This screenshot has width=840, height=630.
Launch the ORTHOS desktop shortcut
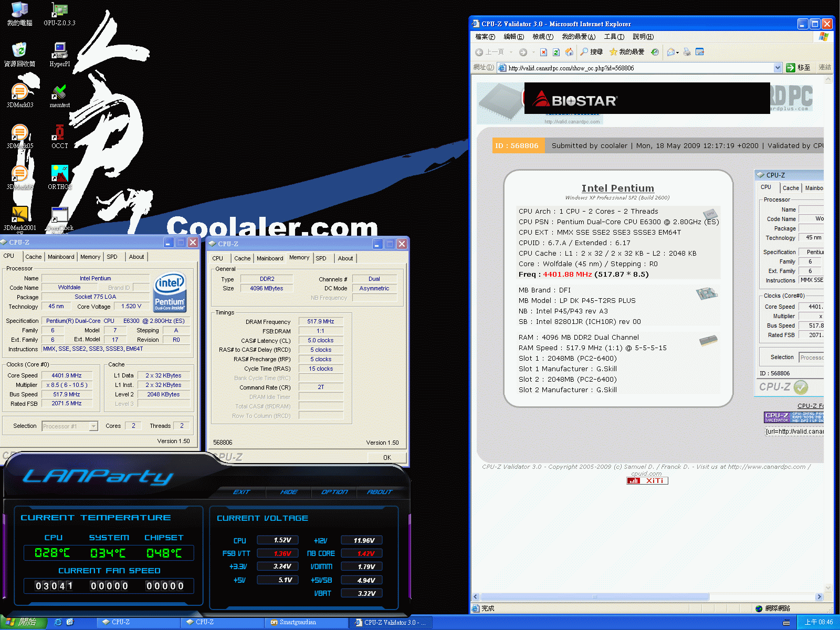(59, 177)
